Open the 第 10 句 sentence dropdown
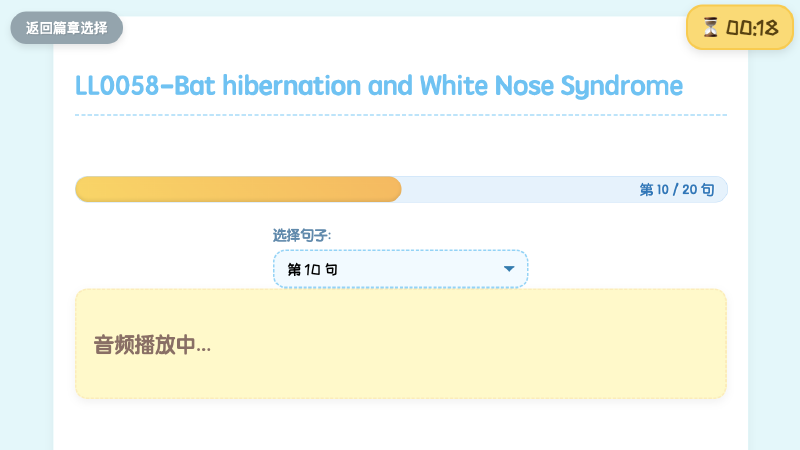The height and width of the screenshot is (450, 800). (x=400, y=269)
